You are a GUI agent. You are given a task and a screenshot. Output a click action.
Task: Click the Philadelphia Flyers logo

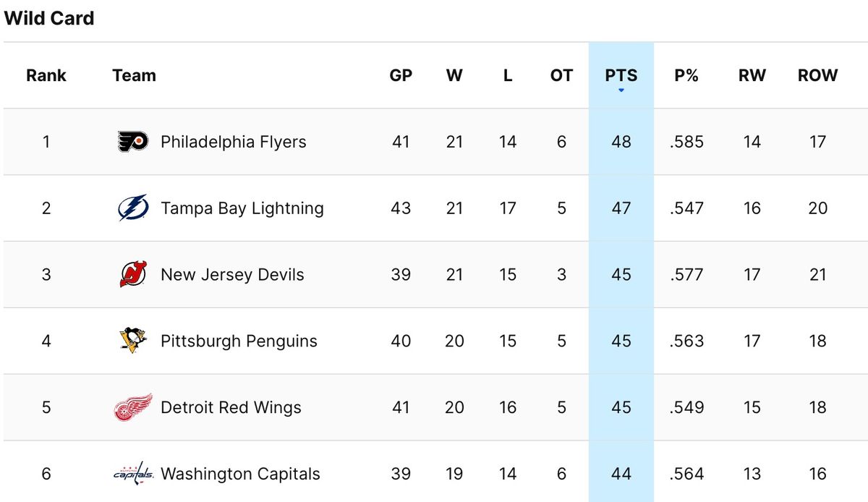coord(133,142)
